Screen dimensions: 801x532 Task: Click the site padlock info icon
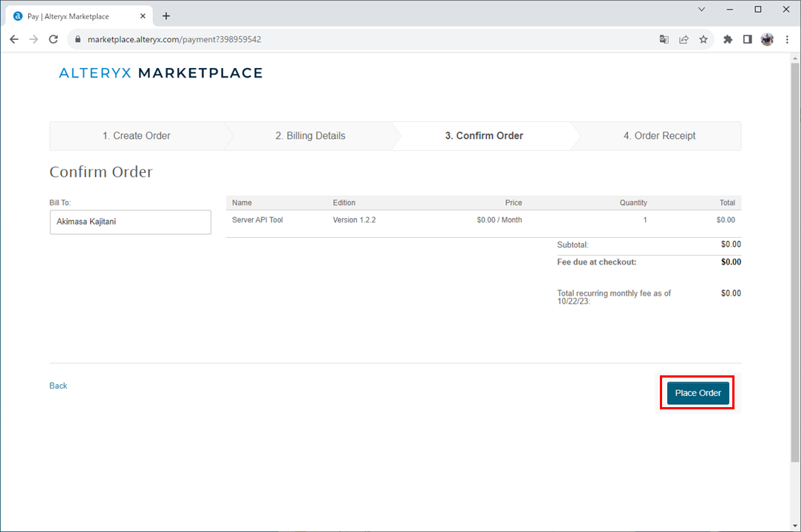(x=77, y=39)
